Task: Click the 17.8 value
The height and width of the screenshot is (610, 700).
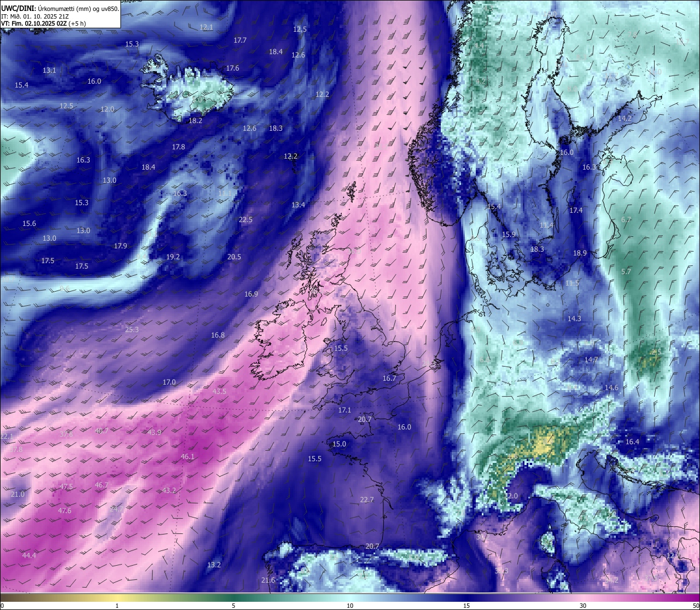Action: pyautogui.click(x=178, y=147)
